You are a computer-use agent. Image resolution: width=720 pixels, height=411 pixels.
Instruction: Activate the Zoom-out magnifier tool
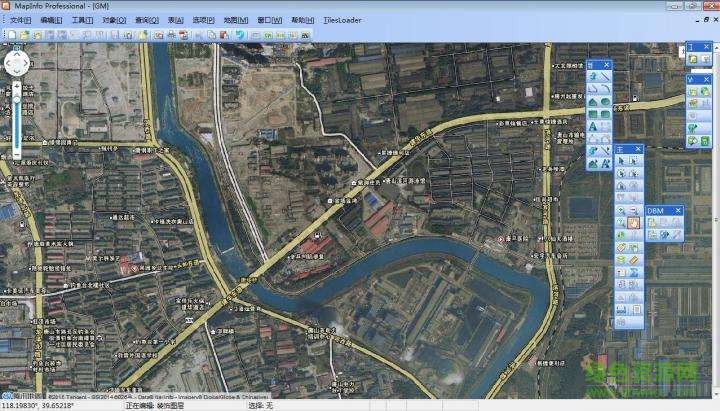point(633,210)
